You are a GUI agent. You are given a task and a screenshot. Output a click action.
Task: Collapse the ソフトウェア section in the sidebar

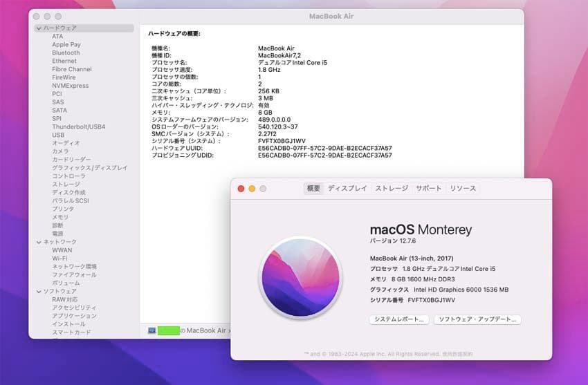pyautogui.click(x=39, y=292)
